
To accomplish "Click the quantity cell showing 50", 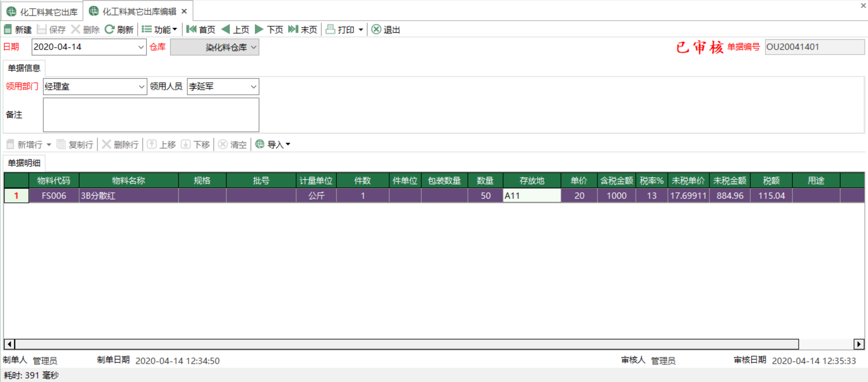I will coord(485,196).
